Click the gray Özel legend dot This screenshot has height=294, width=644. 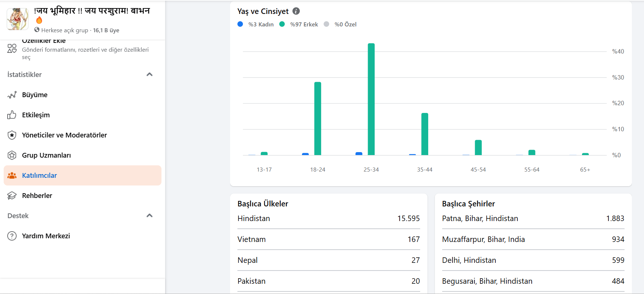click(x=327, y=24)
